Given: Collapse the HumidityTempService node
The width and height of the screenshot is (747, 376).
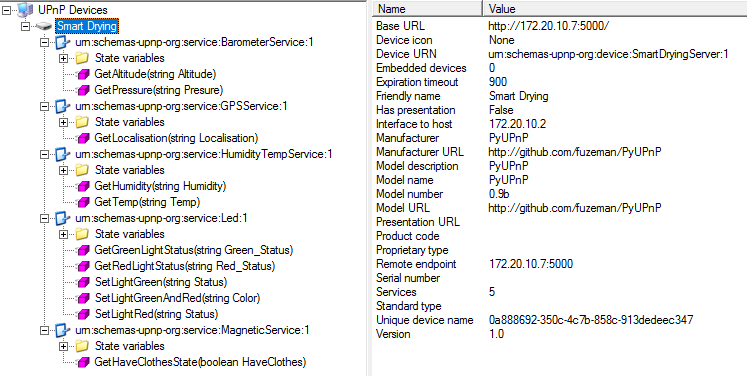Looking at the screenshot, I should tap(44, 154).
